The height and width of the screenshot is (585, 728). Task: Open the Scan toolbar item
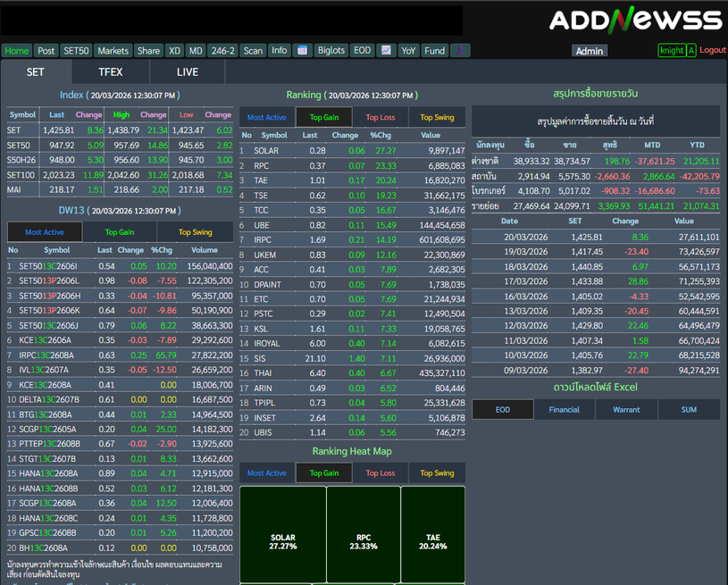coord(254,51)
